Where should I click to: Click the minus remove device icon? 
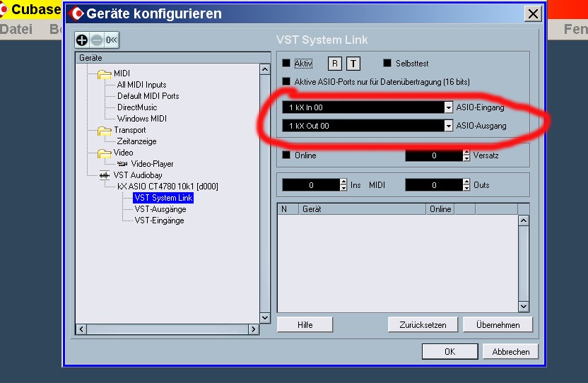tap(97, 40)
